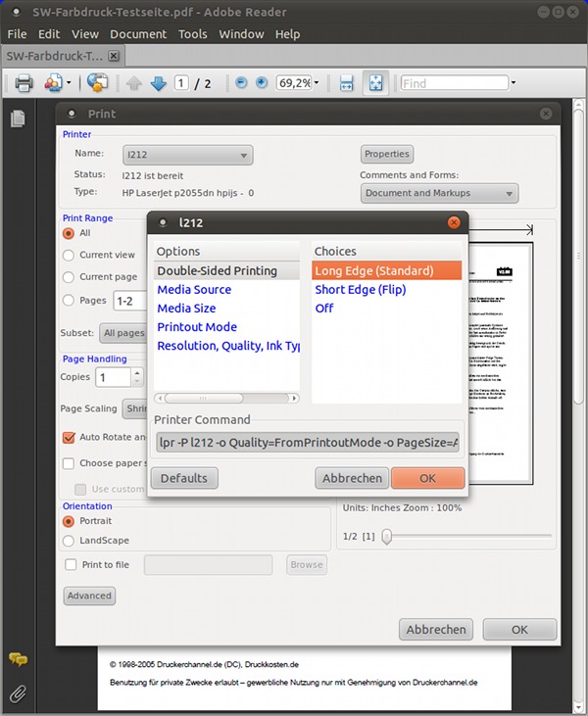Click the preview page slider handle

pyautogui.click(x=386, y=537)
